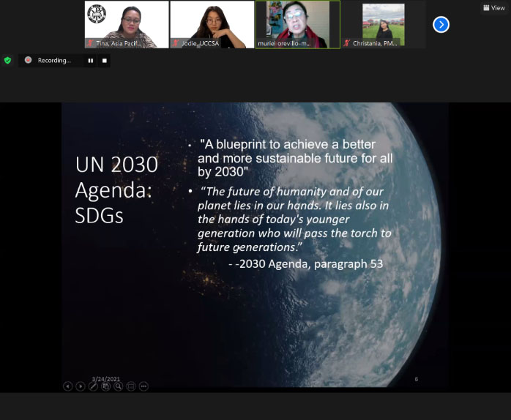Click the slide date '3/24/2021'
Viewport: 511px width, 420px height.
pos(106,379)
